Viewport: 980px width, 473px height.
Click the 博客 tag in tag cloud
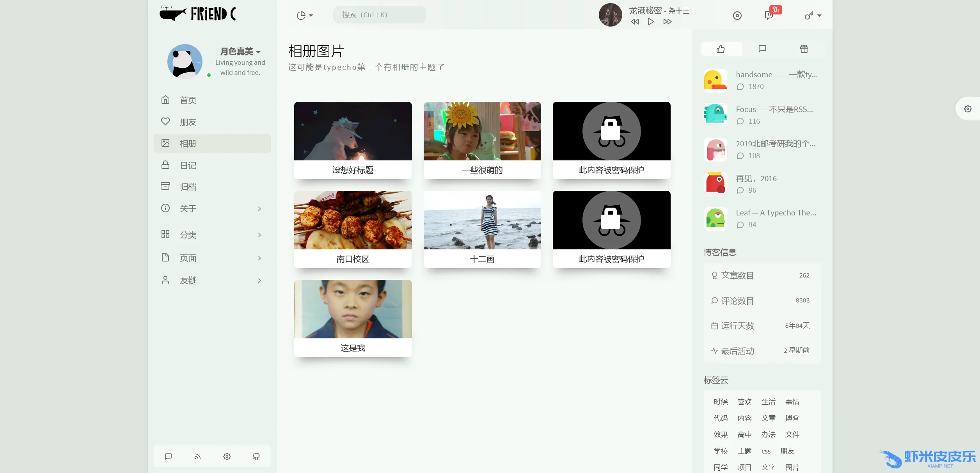pos(792,418)
